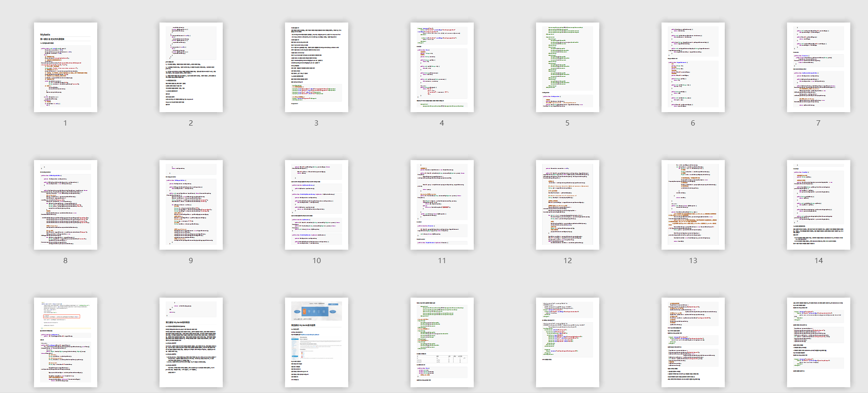The width and height of the screenshot is (868, 393).
Task: Click the page number label "5"
Action: pyautogui.click(x=567, y=123)
